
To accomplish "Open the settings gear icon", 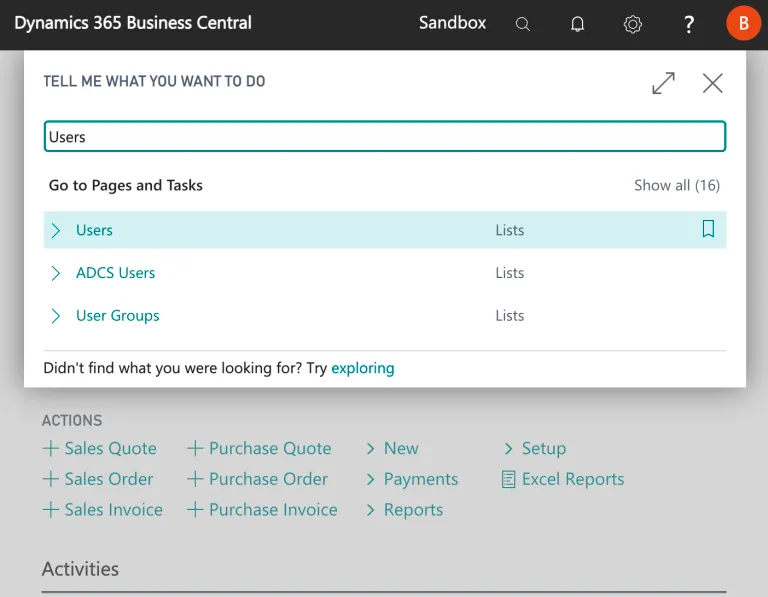I will 632,24.
